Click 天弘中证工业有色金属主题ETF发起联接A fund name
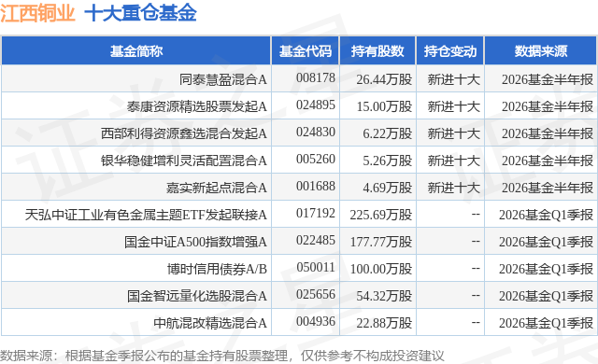 pos(146,215)
